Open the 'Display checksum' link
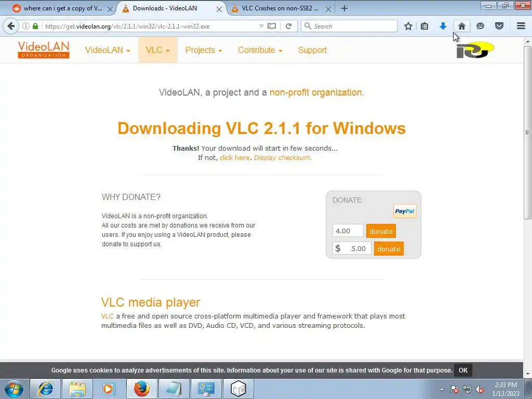Image resolution: width=532 pixels, height=399 pixels. (282, 158)
